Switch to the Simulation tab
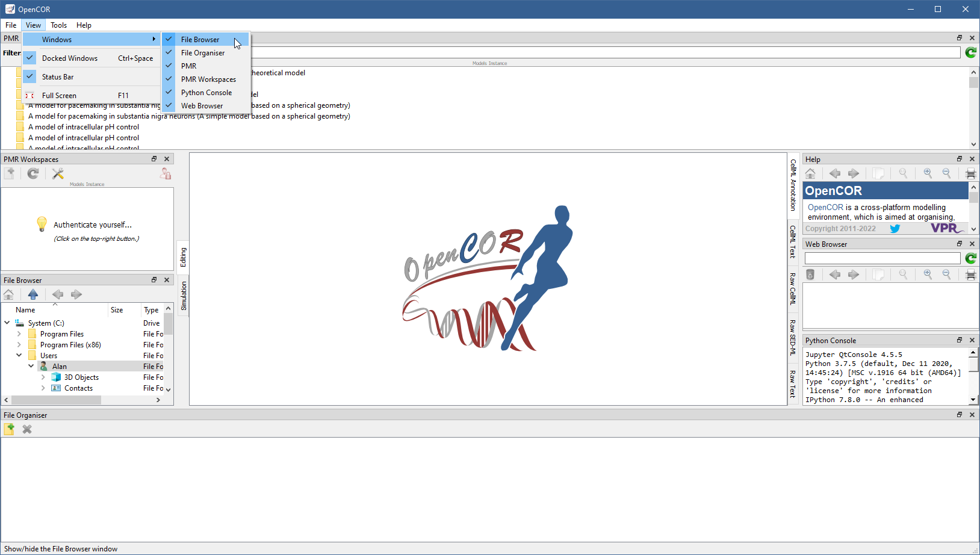Viewport: 980px width, 555px height. [x=184, y=296]
